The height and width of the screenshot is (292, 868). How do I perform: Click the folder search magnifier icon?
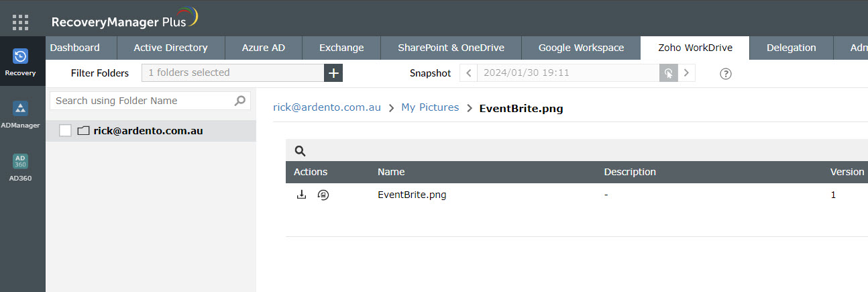(x=239, y=101)
